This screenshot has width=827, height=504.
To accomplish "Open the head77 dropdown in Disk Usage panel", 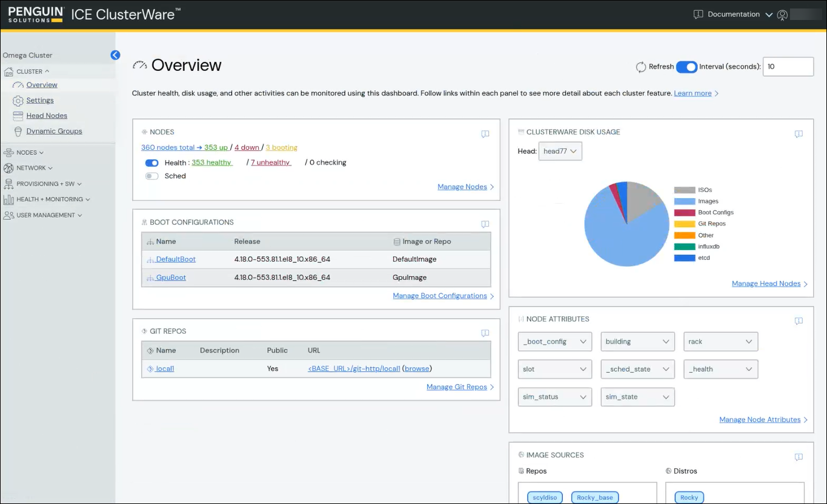I will pos(559,151).
